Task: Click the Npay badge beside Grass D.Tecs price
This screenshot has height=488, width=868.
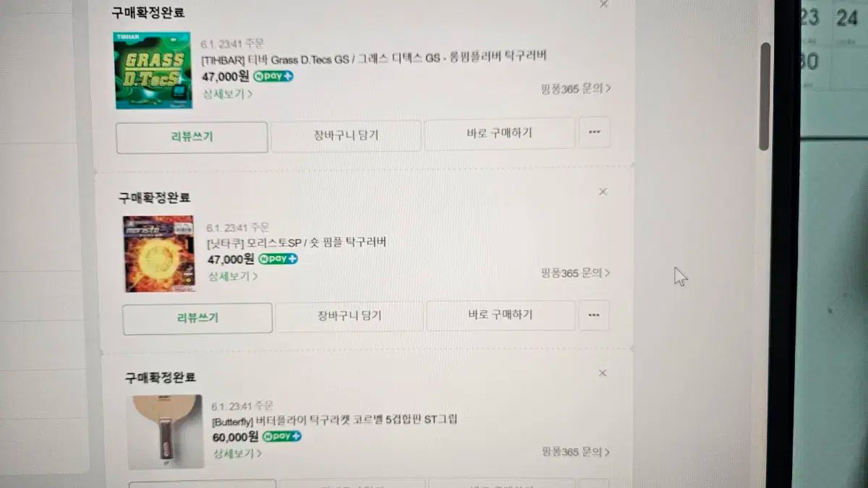Action: (273, 76)
